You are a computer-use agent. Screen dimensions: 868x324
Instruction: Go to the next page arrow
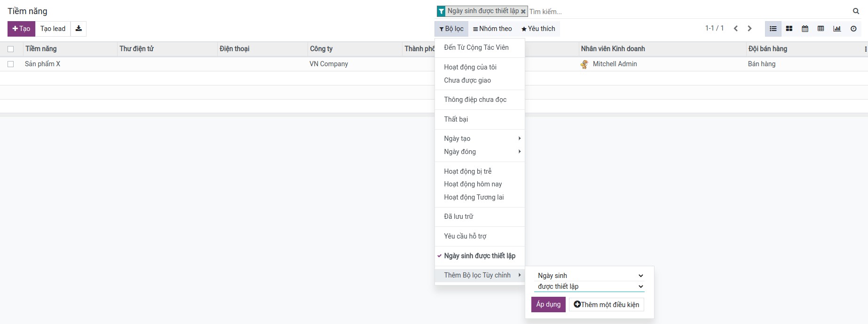pos(750,29)
